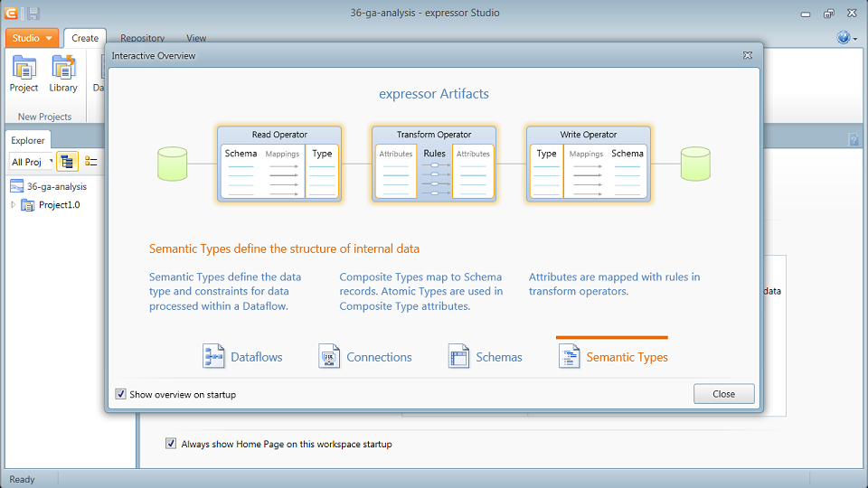
Task: Click the New Project icon in ribbon
Action: pos(24,68)
